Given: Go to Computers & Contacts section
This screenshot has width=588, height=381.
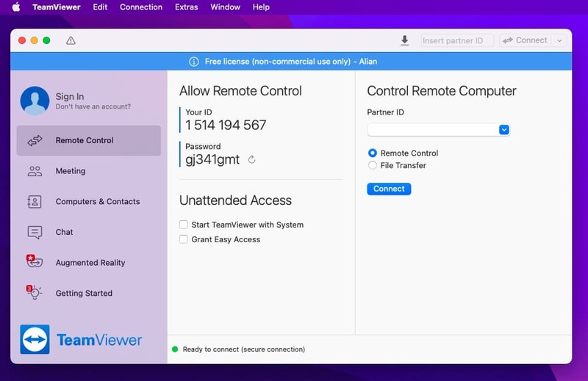Looking at the screenshot, I should pyautogui.click(x=88, y=202).
